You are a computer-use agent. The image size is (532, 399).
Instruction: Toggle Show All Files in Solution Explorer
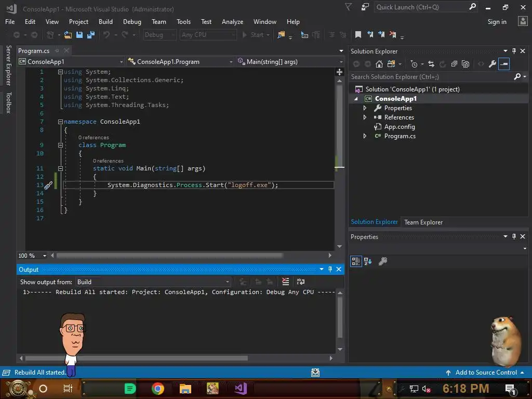pyautogui.click(x=465, y=64)
